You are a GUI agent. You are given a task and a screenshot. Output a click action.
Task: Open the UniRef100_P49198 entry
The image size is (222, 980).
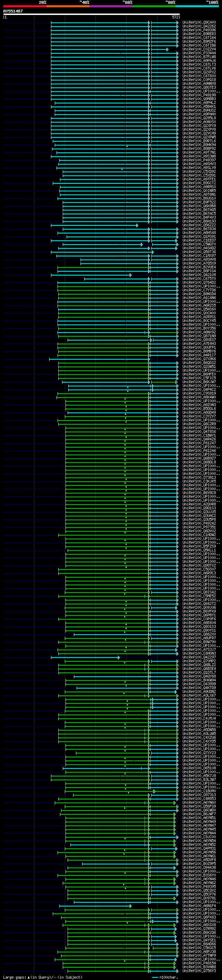coord(199,95)
